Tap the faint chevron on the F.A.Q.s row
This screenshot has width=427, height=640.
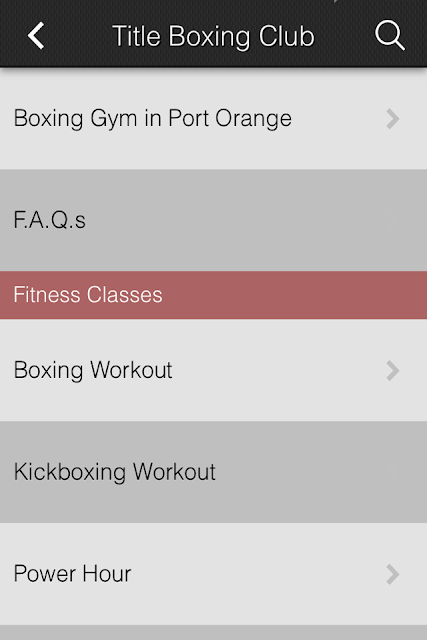392,220
